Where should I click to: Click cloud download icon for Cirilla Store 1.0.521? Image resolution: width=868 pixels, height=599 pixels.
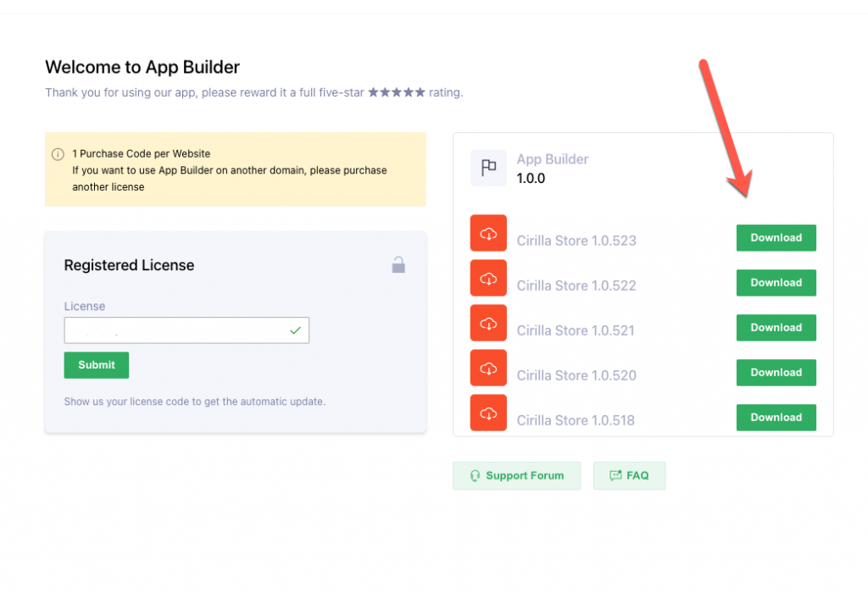[x=488, y=323]
